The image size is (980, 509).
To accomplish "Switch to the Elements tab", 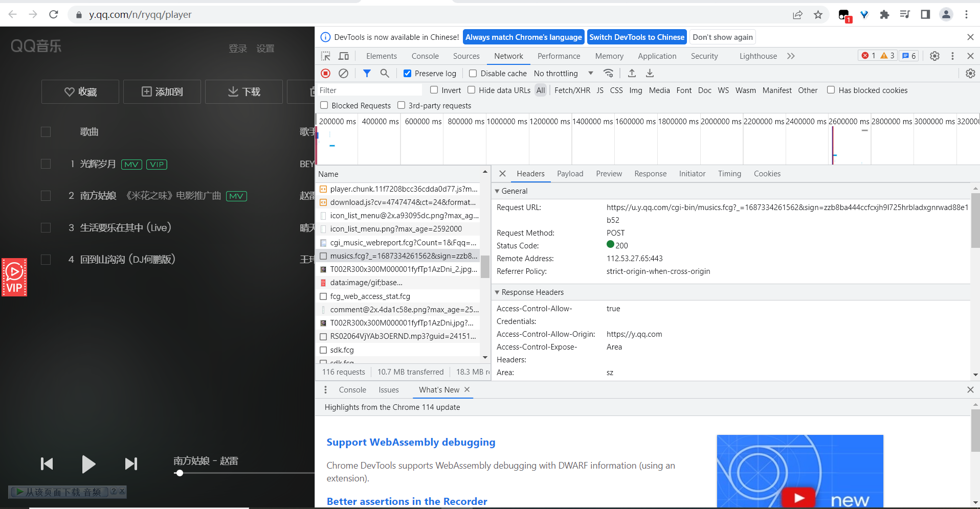I will [x=382, y=56].
